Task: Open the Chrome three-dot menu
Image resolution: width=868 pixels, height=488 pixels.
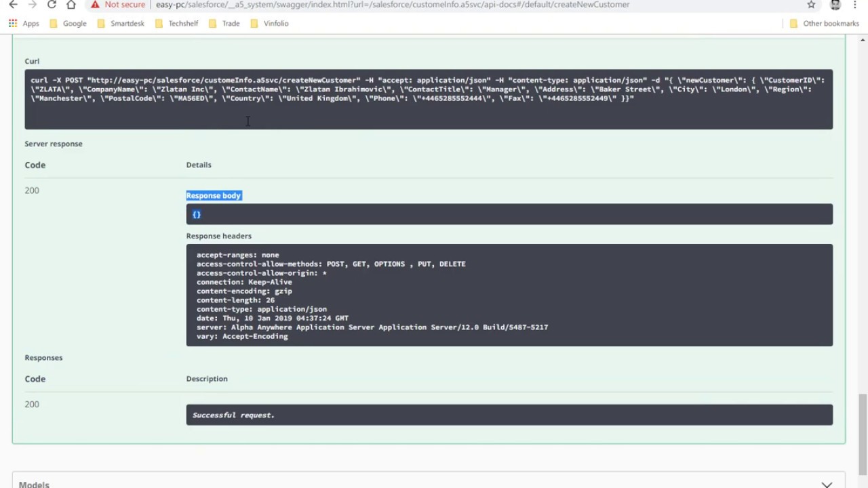Action: (x=856, y=5)
